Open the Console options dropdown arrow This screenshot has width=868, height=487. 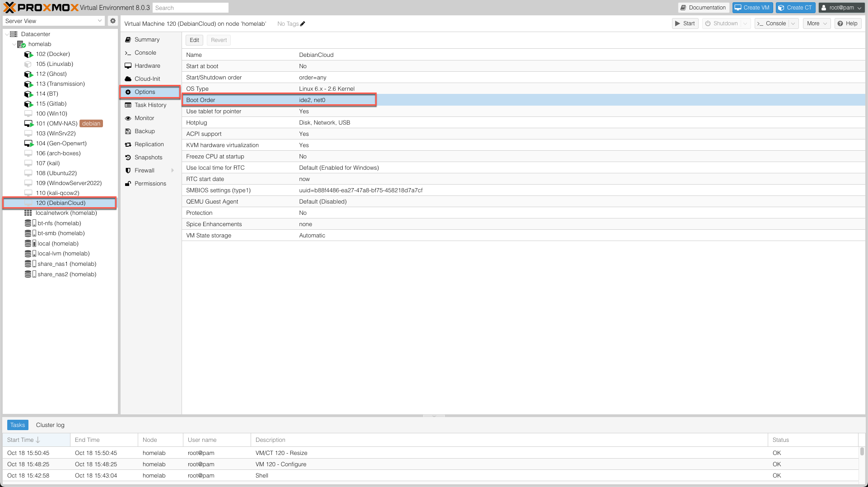793,23
